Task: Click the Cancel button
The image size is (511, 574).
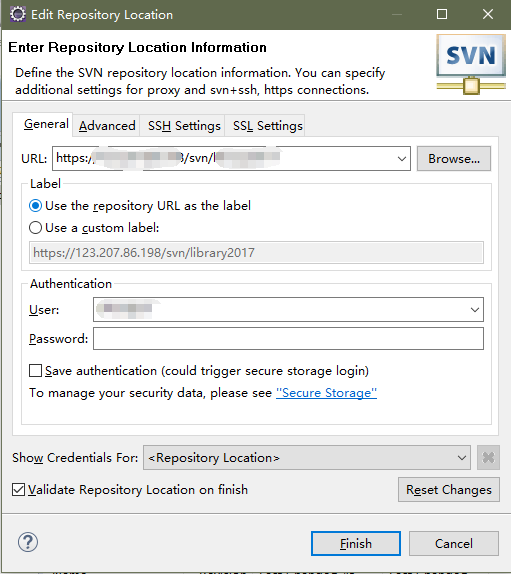Action: 454,544
